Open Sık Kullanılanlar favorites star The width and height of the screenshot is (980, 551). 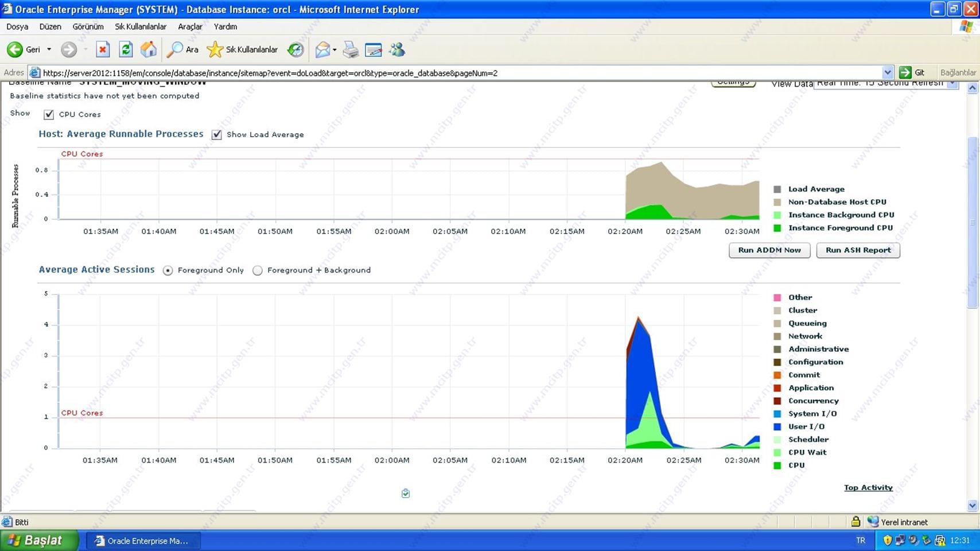pyautogui.click(x=242, y=49)
